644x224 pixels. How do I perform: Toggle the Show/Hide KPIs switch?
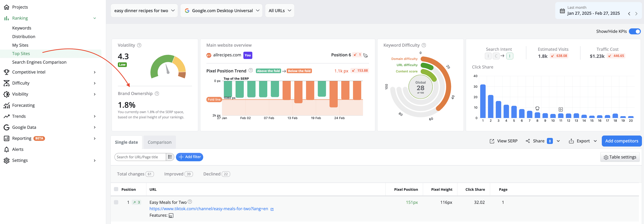(x=634, y=32)
